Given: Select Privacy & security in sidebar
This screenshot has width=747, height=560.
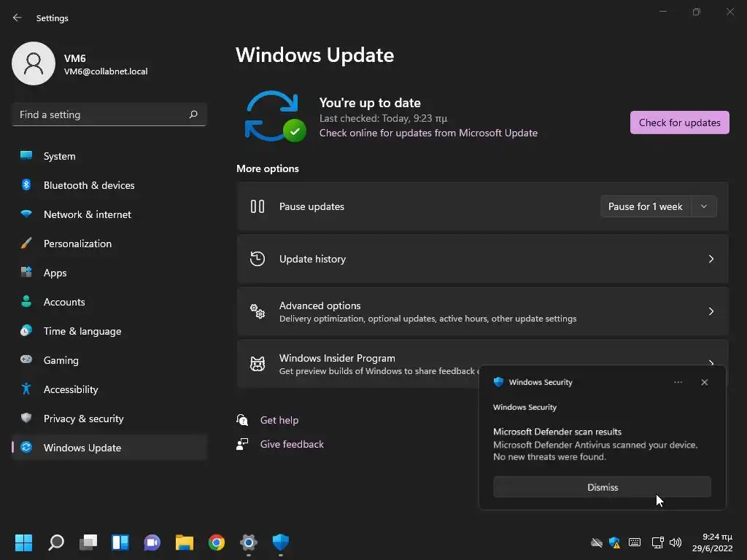Looking at the screenshot, I should [109, 419].
